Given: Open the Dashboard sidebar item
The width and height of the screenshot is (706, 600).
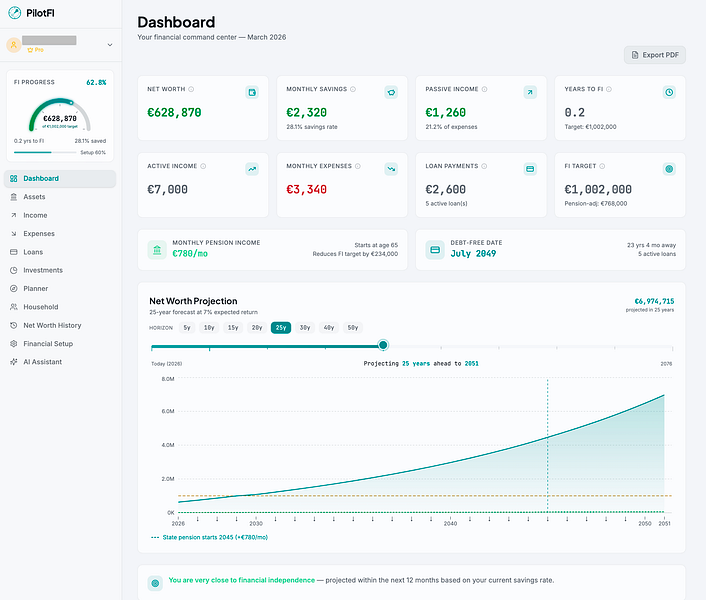Looking at the screenshot, I should (60, 179).
